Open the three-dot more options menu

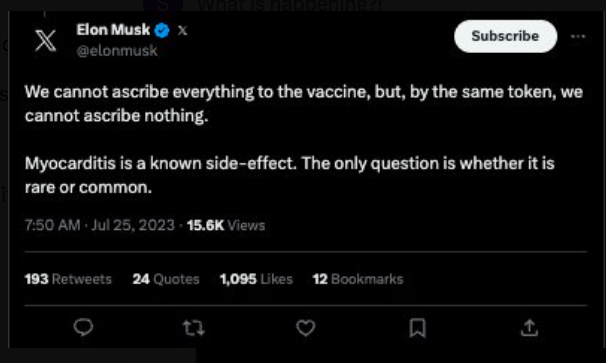[x=578, y=36]
